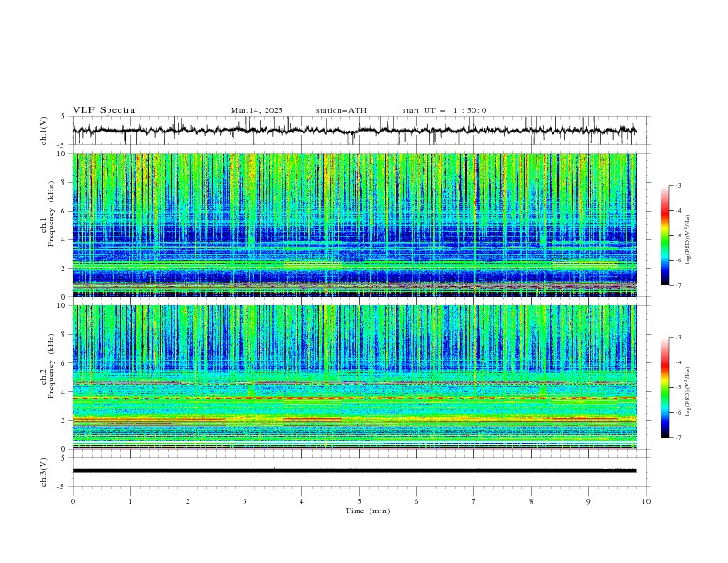The width and height of the screenshot is (728, 563).
Task: Click the ch.2 colorbar "log(PSD)(V²/Hz)" label
Action: pos(688,392)
